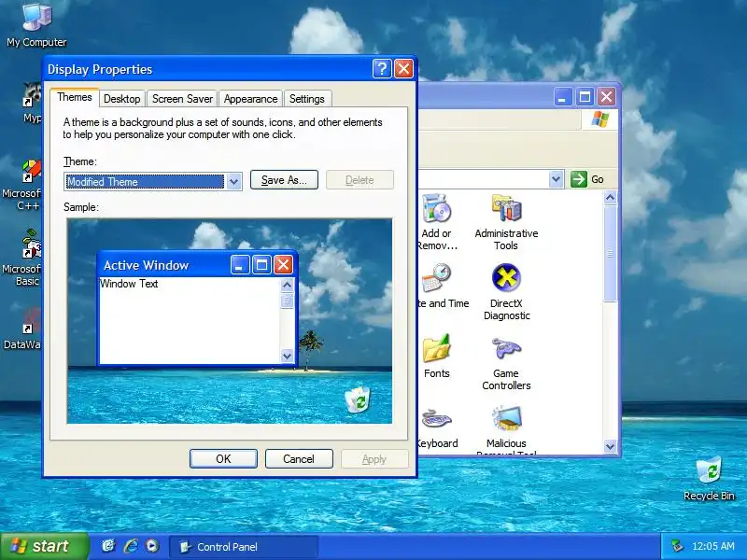
Task: Expand Control Panel address bar dropdown
Action: coord(556,179)
